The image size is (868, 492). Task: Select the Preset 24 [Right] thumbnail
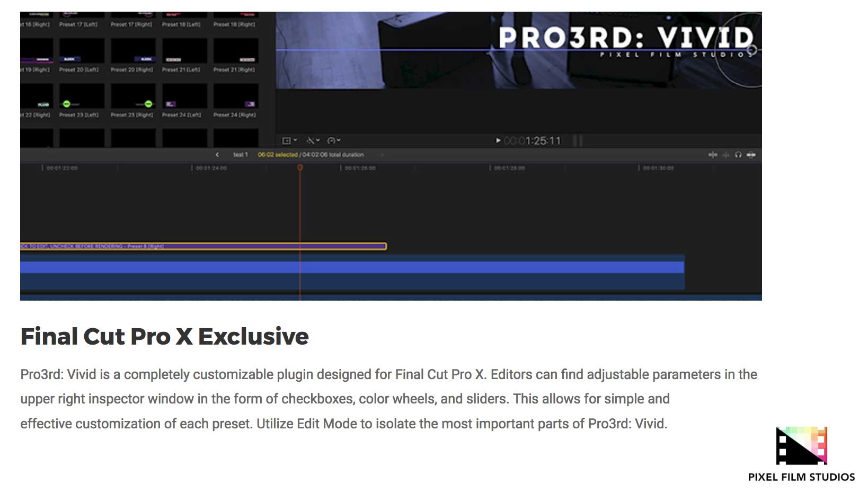pyautogui.click(x=236, y=96)
